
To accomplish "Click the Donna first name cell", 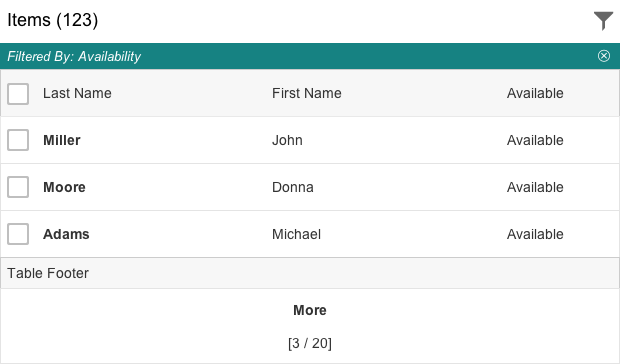I will tap(293, 187).
